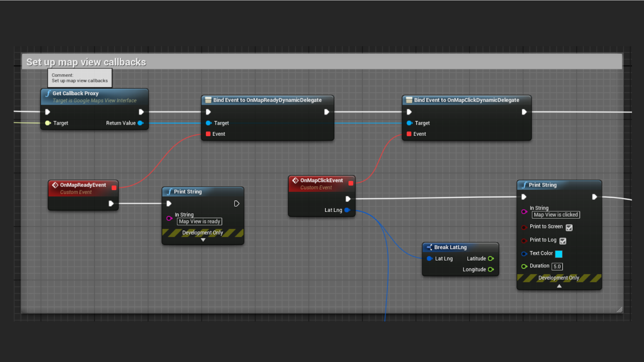Click Event pin on Bind OnMapReadyDynamicDelegate node
The height and width of the screenshot is (362, 644).
[208, 134]
